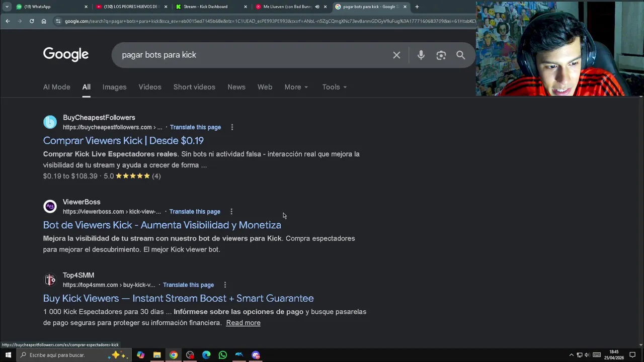644x362 pixels.
Task: Go back with the browser back arrow
Action: pos(8,21)
